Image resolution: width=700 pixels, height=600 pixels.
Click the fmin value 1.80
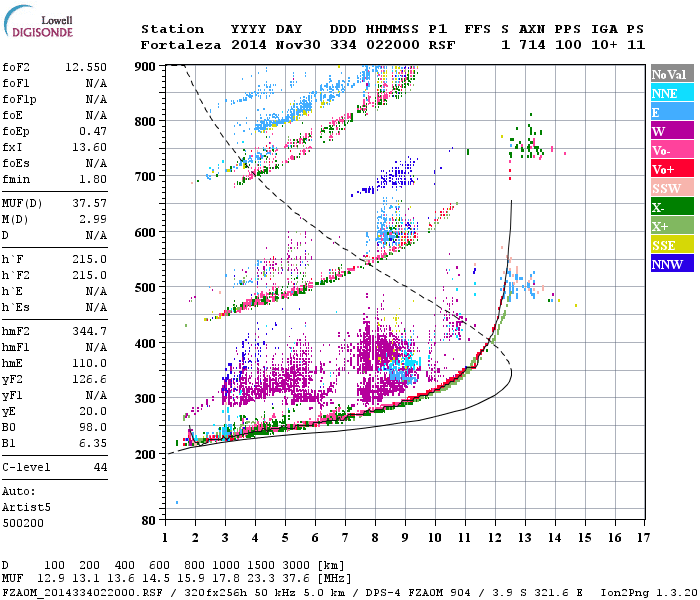click(x=93, y=179)
